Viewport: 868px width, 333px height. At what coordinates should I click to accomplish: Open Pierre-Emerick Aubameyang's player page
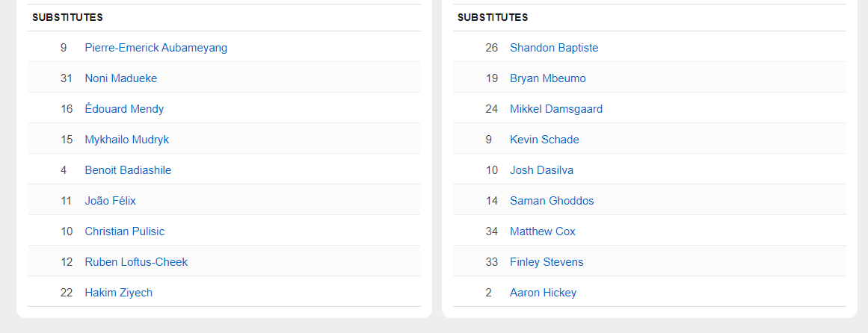point(156,48)
